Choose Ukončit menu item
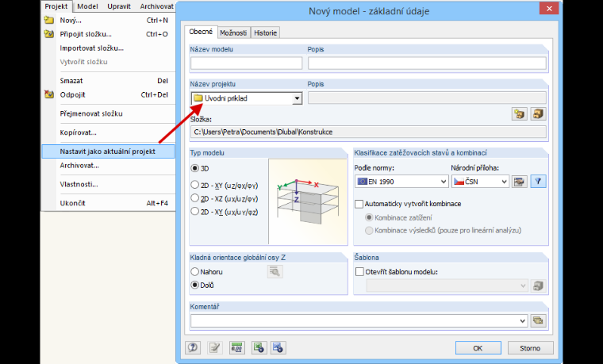 coord(108,203)
